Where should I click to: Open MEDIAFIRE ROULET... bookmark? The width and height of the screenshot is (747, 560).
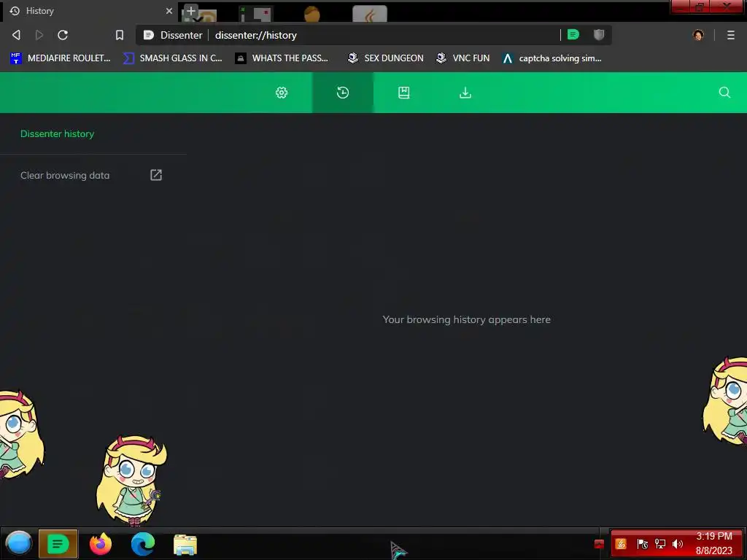tap(60, 58)
